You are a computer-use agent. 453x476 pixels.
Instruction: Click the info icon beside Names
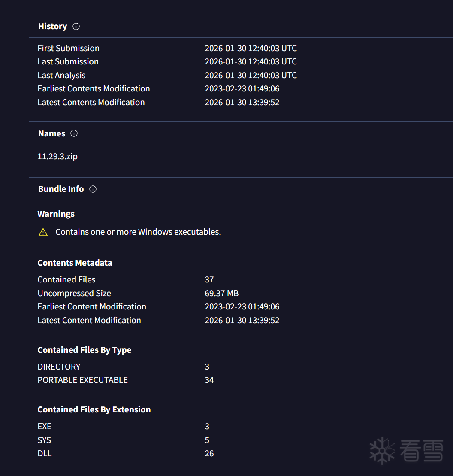[x=74, y=133]
